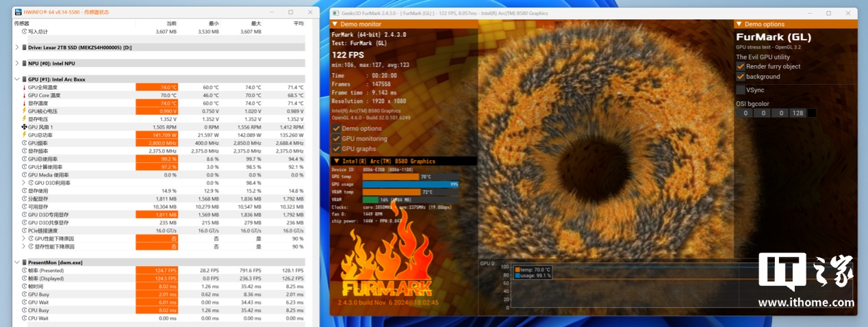Expand the NPU [#0]: Intel NPU section

[16, 63]
